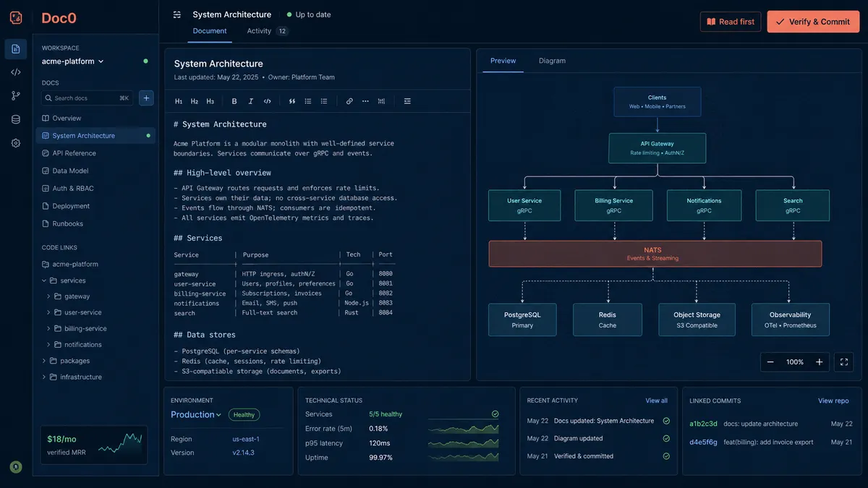This screenshot has height=488, width=868.
Task: Click the NATS Events & Streaming node
Action: [x=655, y=254]
